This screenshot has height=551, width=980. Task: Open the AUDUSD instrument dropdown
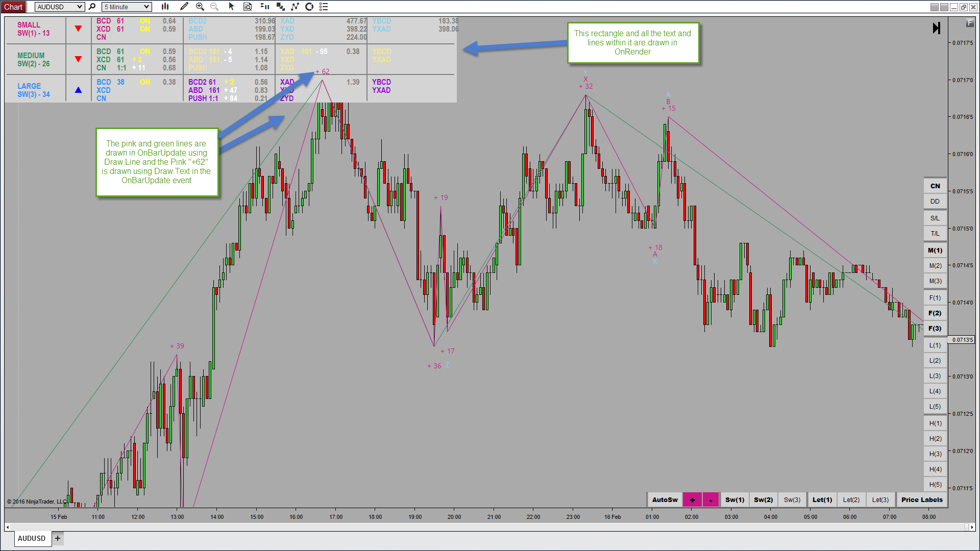click(60, 7)
